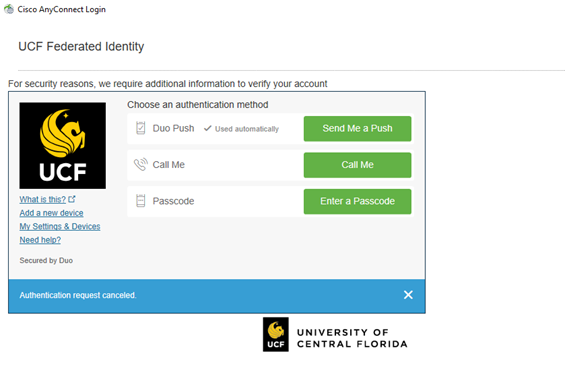The height and width of the screenshot is (377, 565).
Task: Click the Passcode device icon
Action: pos(141,201)
